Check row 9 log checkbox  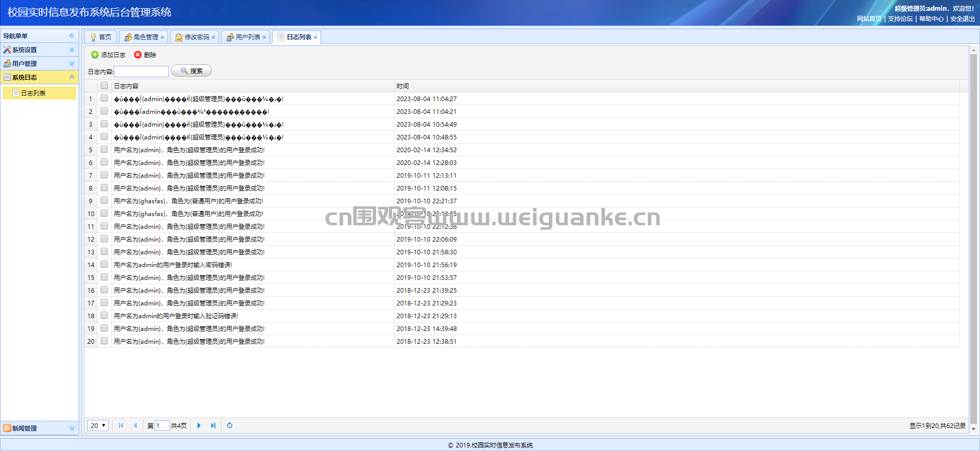click(104, 201)
